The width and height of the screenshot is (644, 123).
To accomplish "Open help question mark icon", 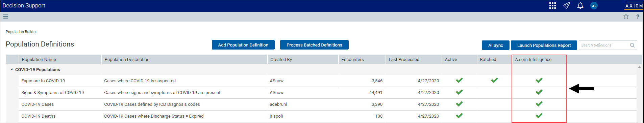I will [x=638, y=17].
